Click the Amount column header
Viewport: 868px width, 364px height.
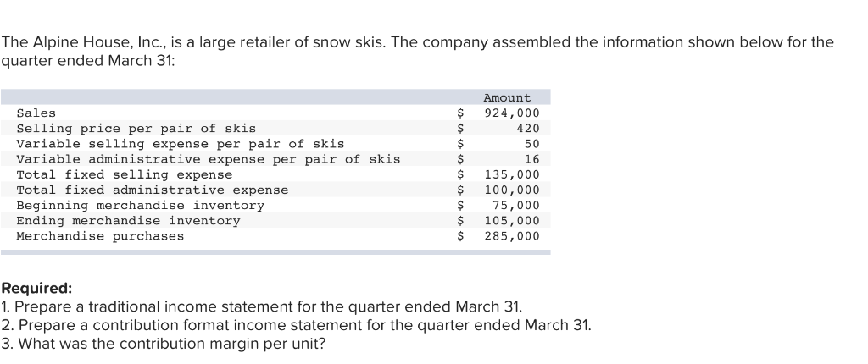pos(507,98)
